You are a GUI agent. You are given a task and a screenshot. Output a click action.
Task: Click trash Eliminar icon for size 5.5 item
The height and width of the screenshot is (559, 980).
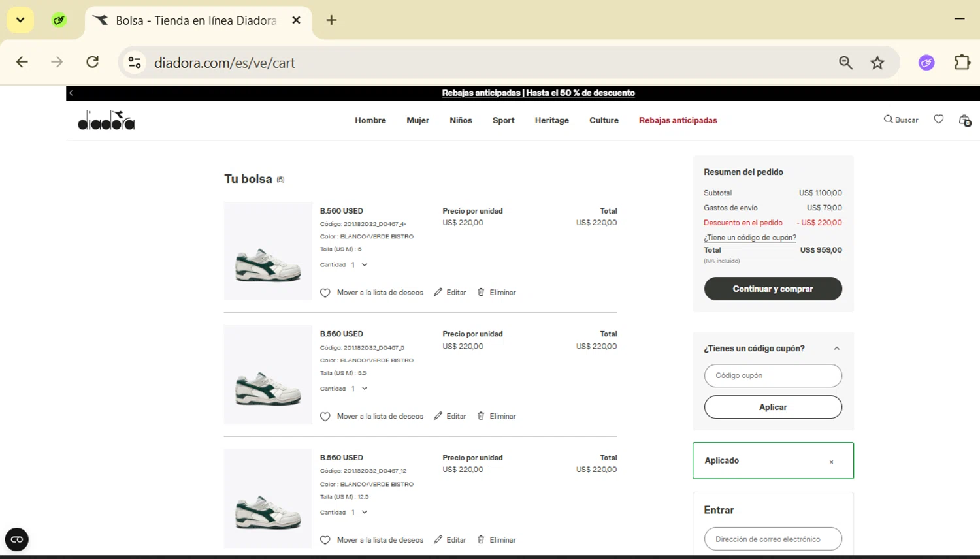481,416
